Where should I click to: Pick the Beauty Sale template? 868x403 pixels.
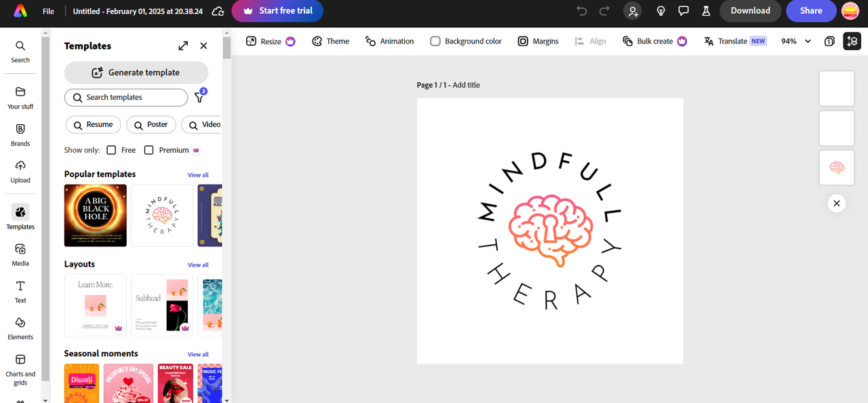click(x=175, y=383)
